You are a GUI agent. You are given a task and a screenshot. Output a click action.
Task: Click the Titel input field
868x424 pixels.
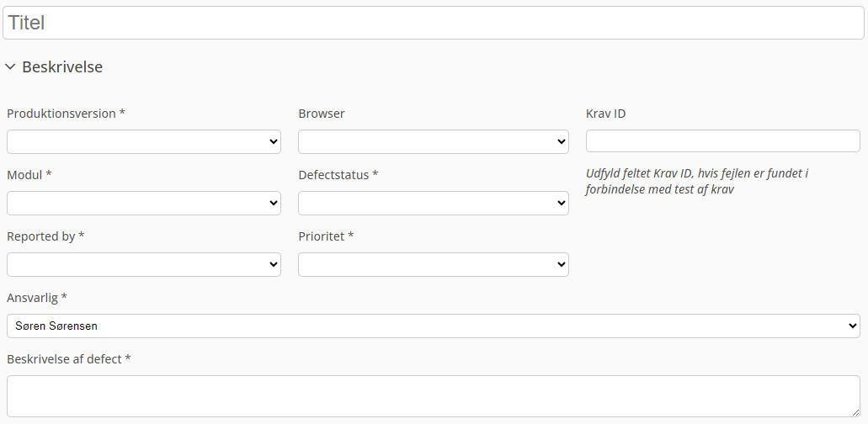click(x=434, y=23)
